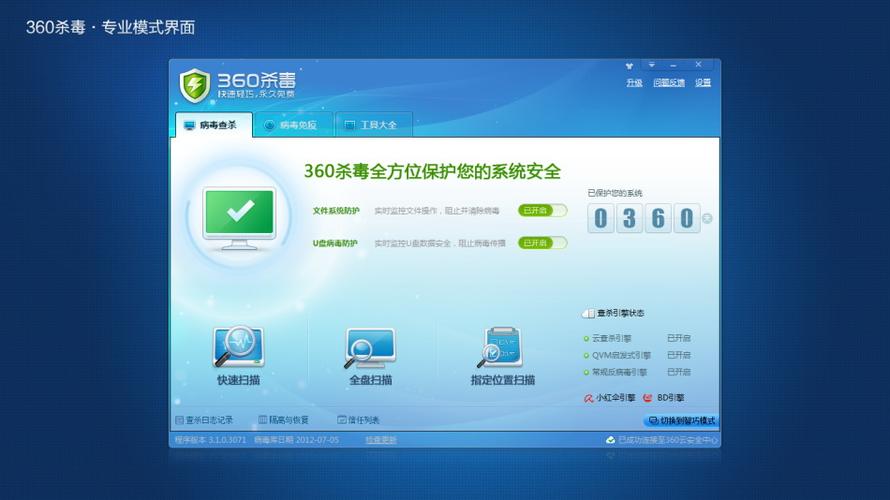Click the small round button beside the 0360 counter

click(x=708, y=218)
